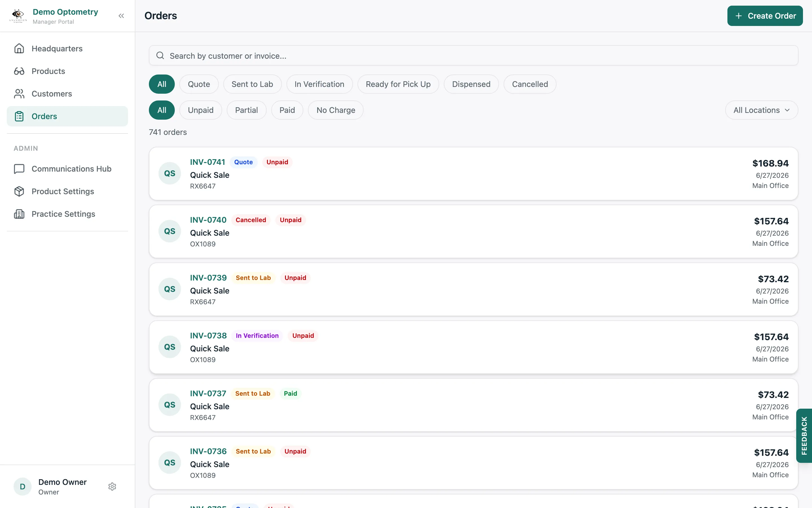812x508 pixels.
Task: Click the Product Settings box icon
Action: click(x=19, y=191)
